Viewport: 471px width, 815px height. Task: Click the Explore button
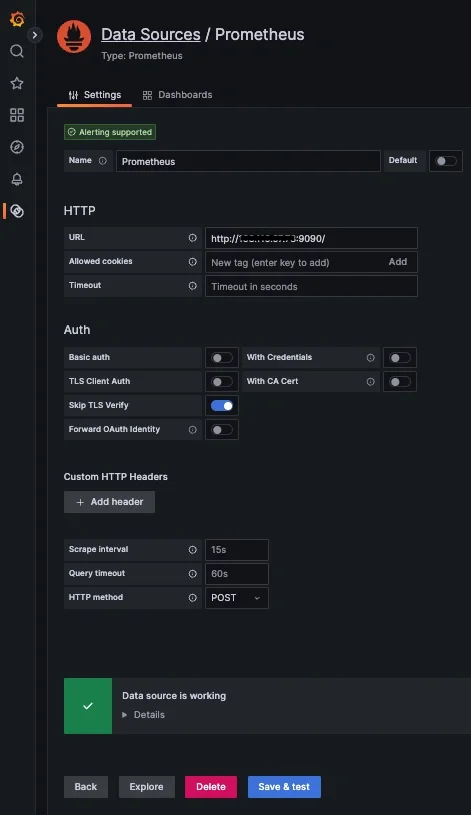(146, 787)
